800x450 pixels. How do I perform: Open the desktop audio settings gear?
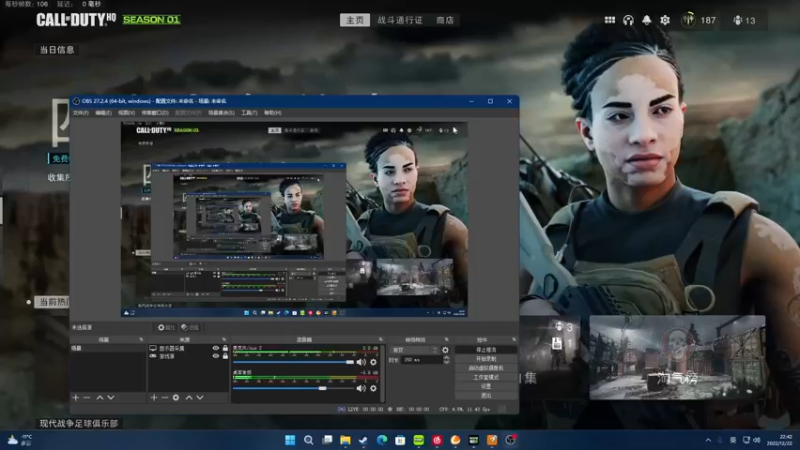373,388
